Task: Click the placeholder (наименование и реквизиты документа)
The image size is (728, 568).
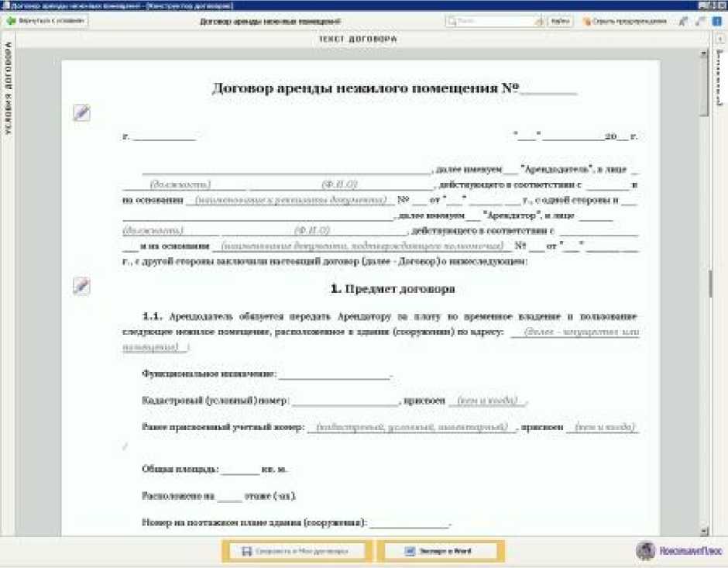Action: [291, 200]
